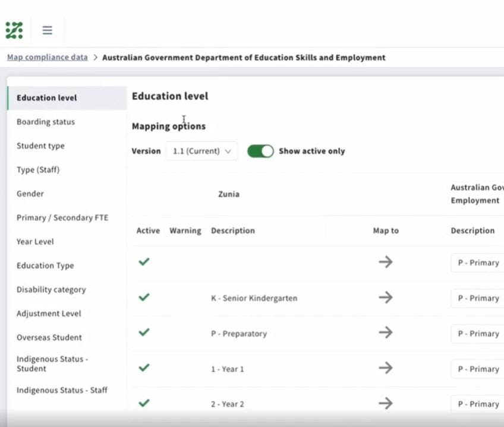The width and height of the screenshot is (504, 427).
Task: Click the map arrow in the topmost mapping row
Action: coord(385,262)
